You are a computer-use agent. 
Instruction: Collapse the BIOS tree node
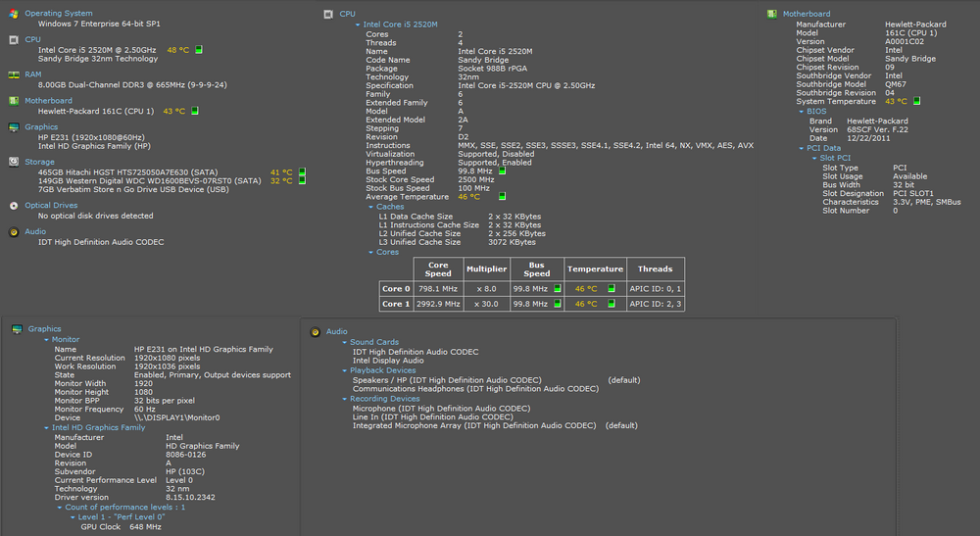point(803,112)
